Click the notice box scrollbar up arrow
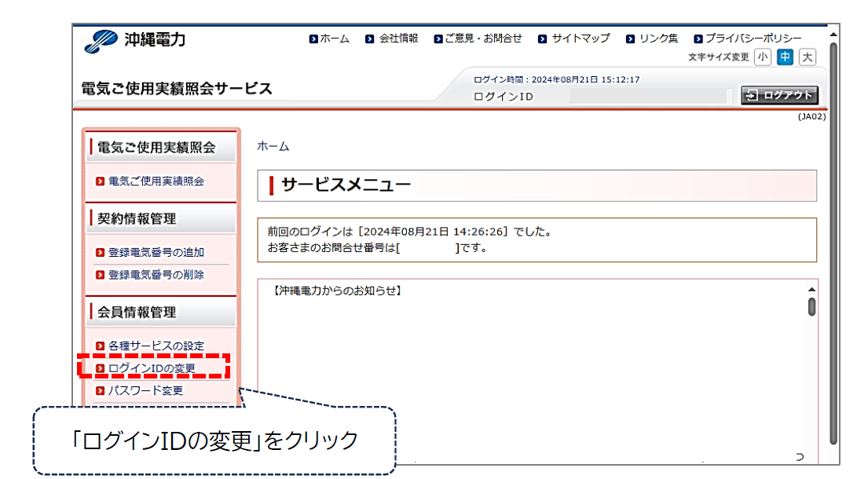The image size is (868, 479). click(811, 289)
